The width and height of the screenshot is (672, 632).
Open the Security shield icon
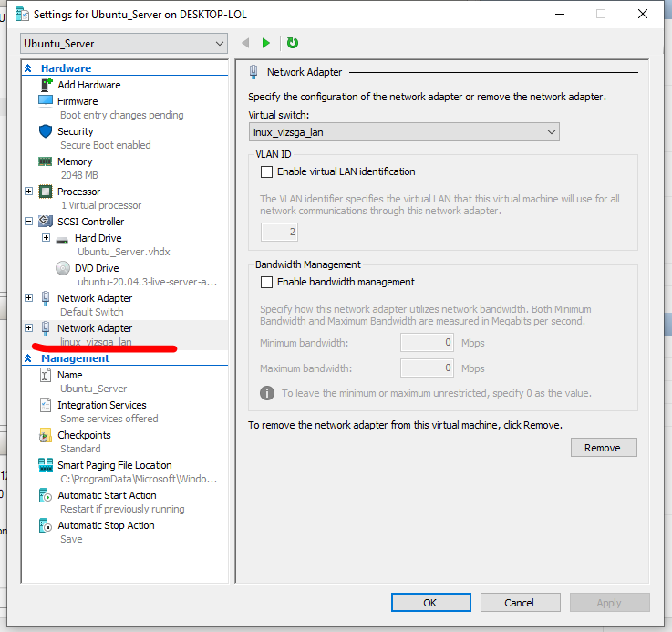pyautogui.click(x=46, y=131)
